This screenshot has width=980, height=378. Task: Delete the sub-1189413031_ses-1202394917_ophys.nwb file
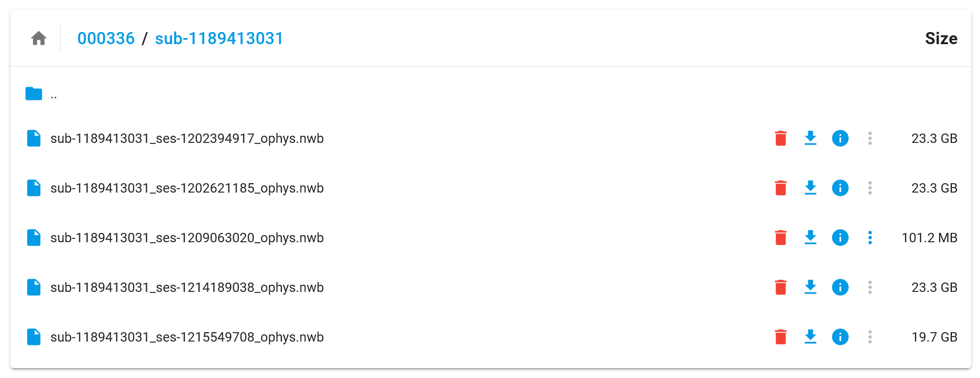point(780,138)
